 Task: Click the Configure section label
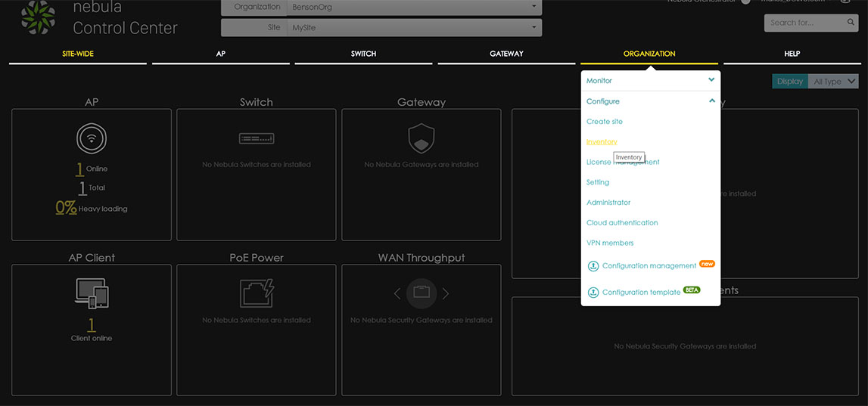click(x=603, y=102)
